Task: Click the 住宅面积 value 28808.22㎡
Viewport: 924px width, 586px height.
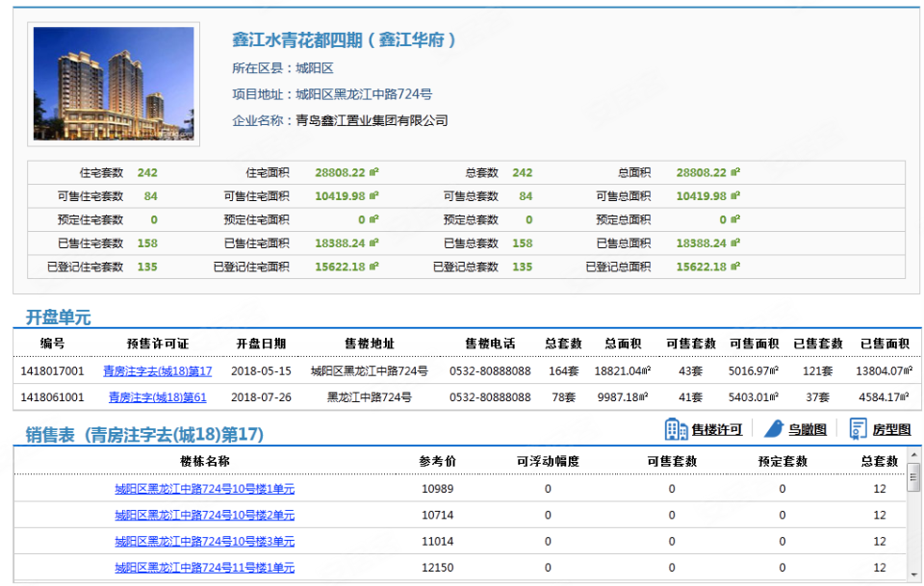Action: click(x=346, y=172)
